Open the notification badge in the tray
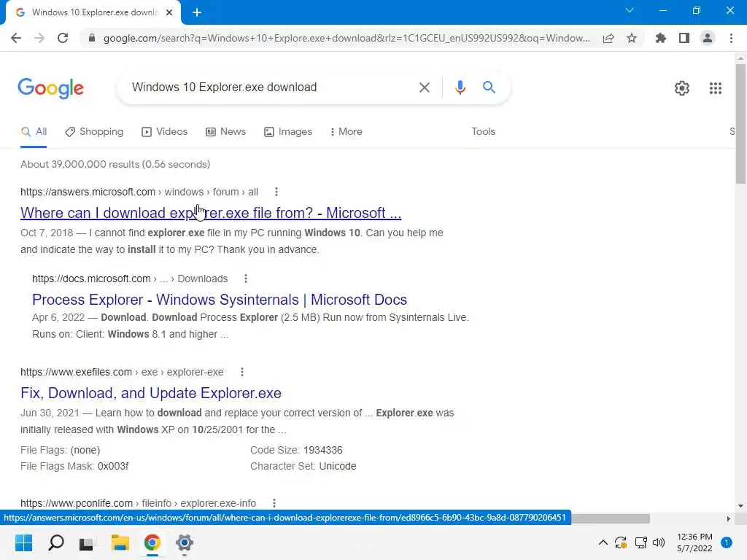 tap(726, 542)
